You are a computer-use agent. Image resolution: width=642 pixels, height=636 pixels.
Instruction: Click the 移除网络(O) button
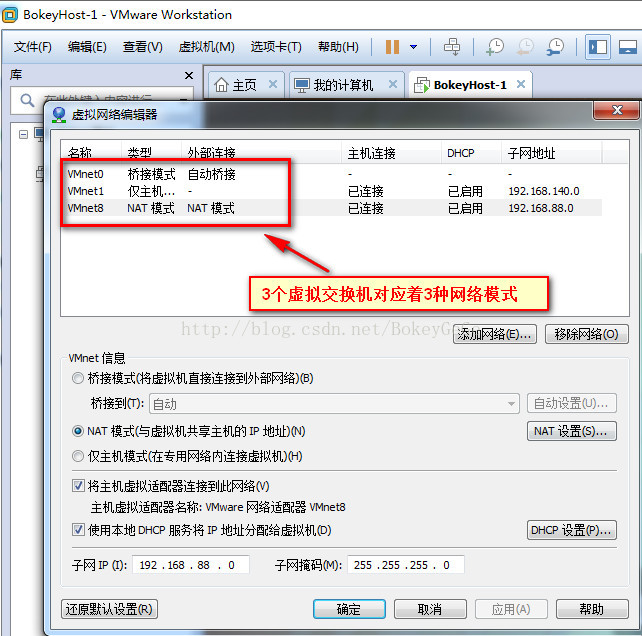pyautogui.click(x=586, y=335)
